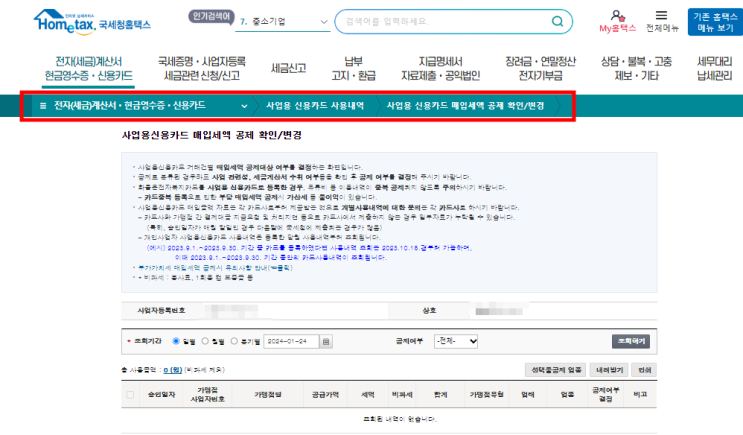Open the Hometax logo home page
Screen dimensions: 743x435
[92, 22]
